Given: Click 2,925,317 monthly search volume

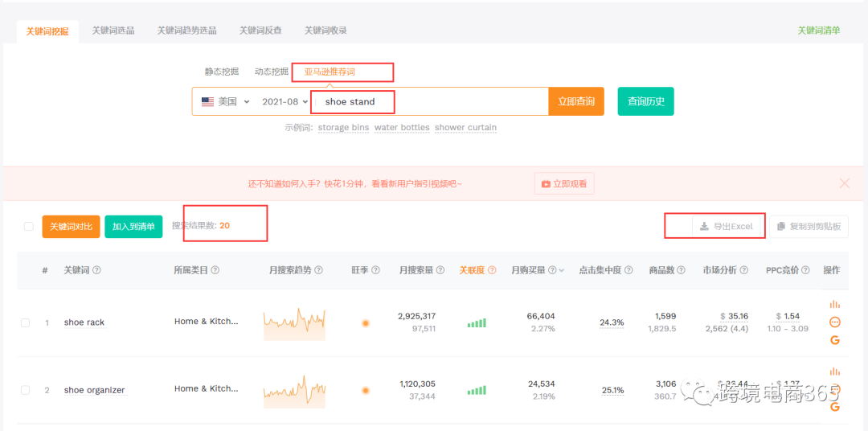Looking at the screenshot, I should tap(417, 316).
